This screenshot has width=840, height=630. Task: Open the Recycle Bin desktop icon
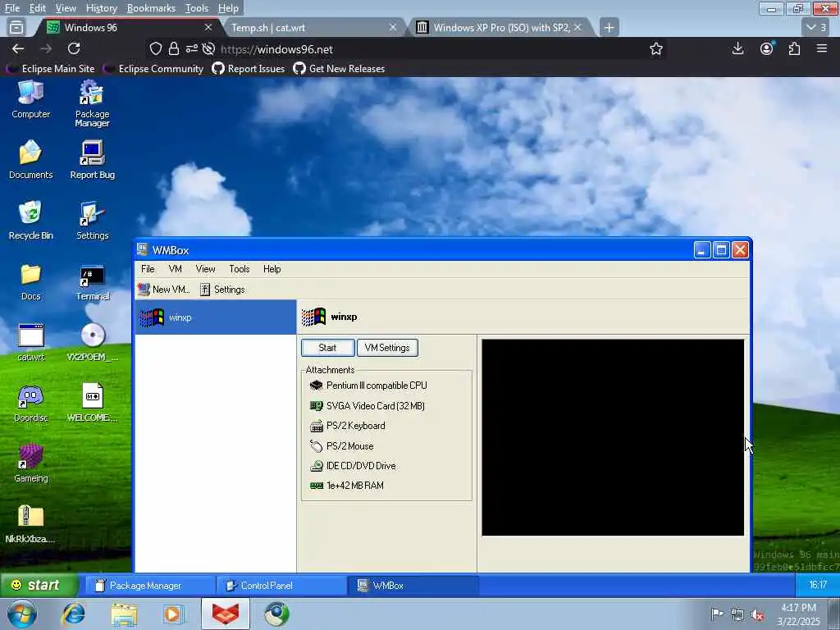30,220
